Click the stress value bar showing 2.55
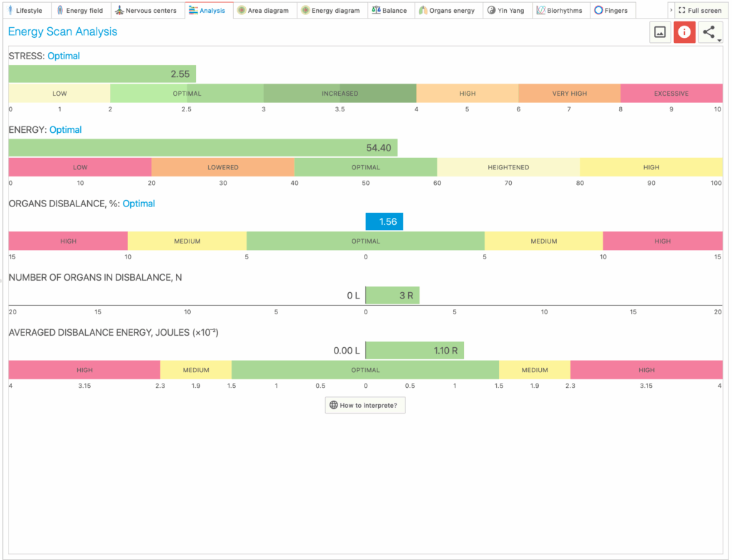Image resolution: width=732 pixels, height=560 pixels. point(102,74)
